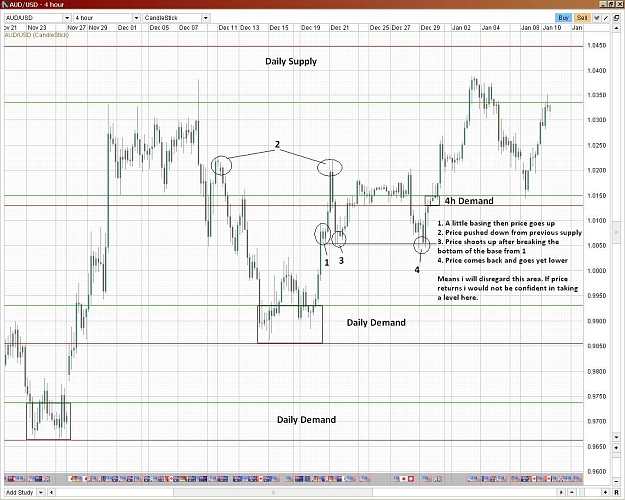
Task: Click the 1.0450 price axis label
Action: [x=596, y=45]
